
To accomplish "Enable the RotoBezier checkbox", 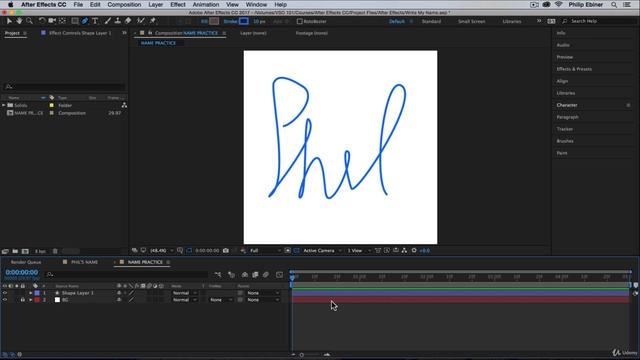I will (x=300, y=21).
